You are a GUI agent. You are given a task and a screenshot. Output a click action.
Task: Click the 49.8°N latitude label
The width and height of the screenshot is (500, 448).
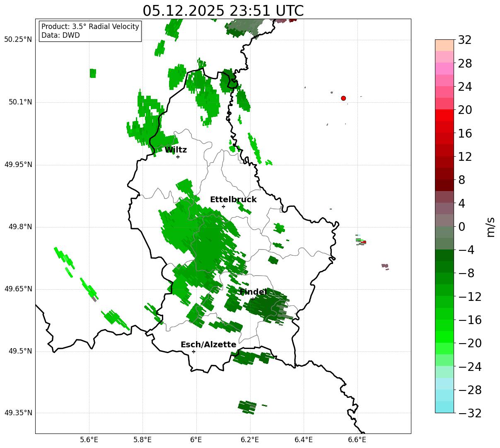point(20,227)
